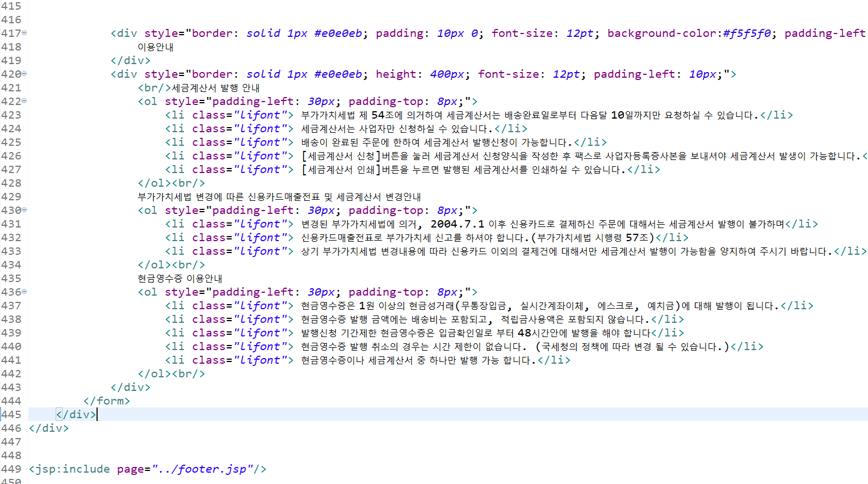Collapse the ol fold at line 436
The width and height of the screenshot is (868, 484).
point(24,292)
